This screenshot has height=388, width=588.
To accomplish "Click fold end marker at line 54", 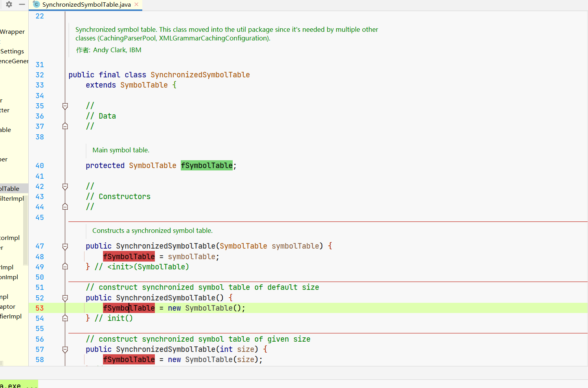I will 65,318.
